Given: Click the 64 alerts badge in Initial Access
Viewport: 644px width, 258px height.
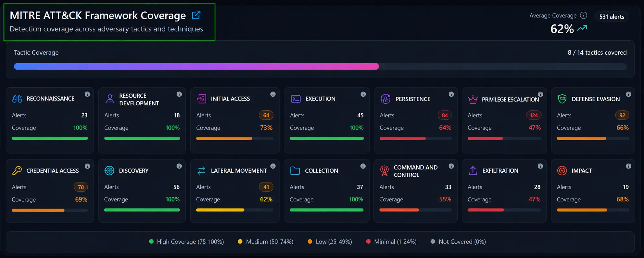Looking at the screenshot, I should pos(266,115).
